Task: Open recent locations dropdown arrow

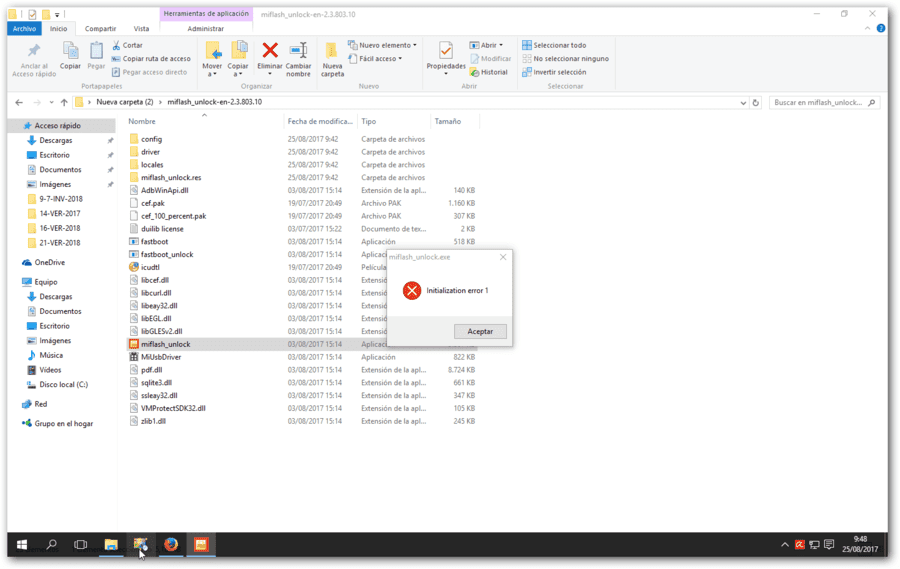Action: tap(51, 102)
